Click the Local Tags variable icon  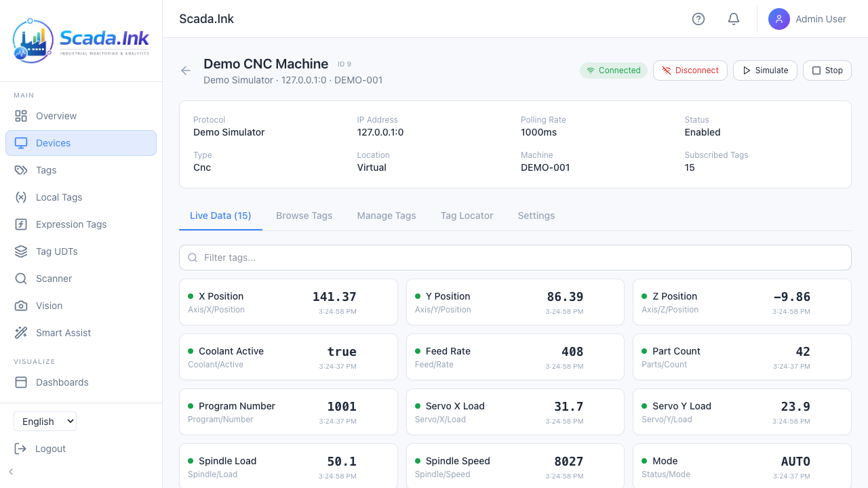click(x=21, y=197)
